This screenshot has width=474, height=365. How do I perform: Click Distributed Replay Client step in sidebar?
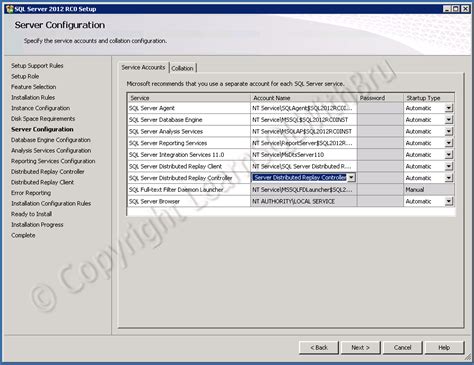[x=42, y=182]
